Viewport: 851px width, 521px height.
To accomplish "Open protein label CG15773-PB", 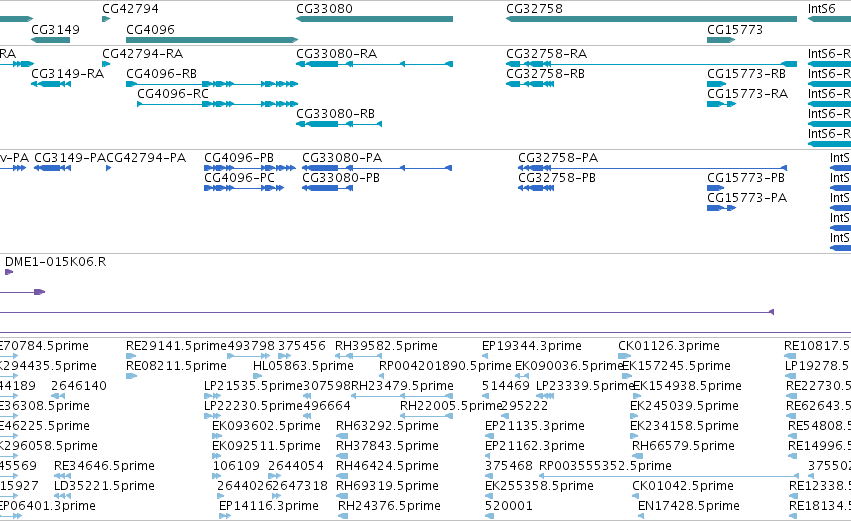I will tap(746, 178).
